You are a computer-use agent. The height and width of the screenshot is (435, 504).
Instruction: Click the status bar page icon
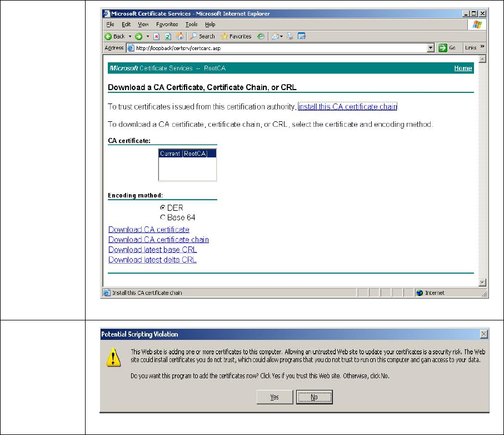point(107,293)
